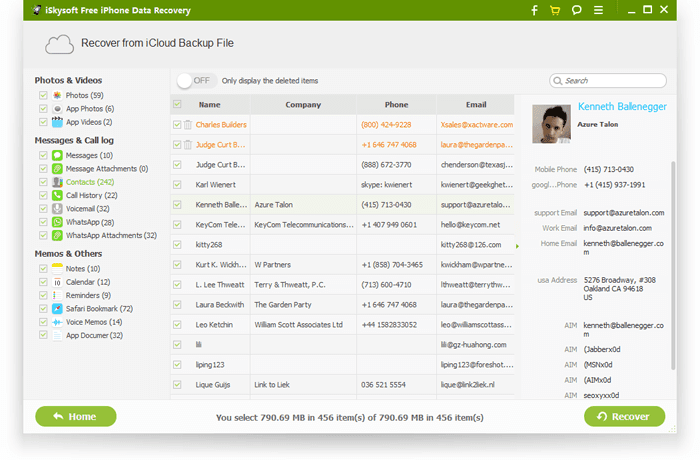Sort by the Phone column header
Viewport: 700px width, 460px height.
396,105
